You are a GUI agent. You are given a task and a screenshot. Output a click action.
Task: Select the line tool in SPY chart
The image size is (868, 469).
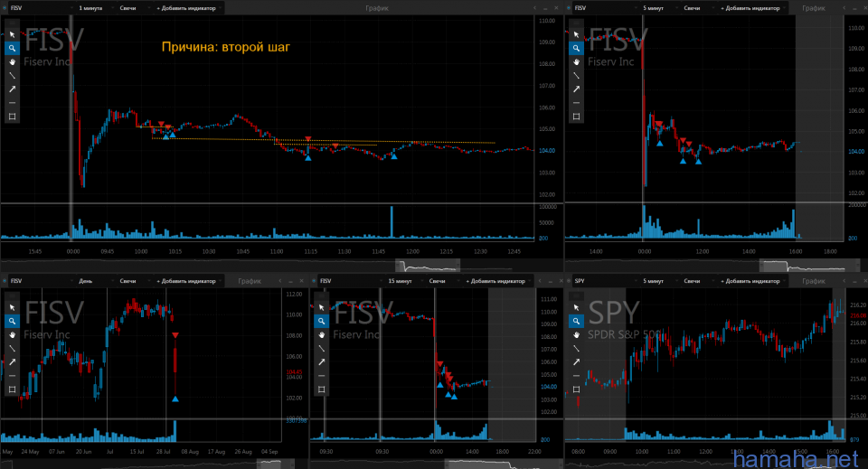coord(576,349)
